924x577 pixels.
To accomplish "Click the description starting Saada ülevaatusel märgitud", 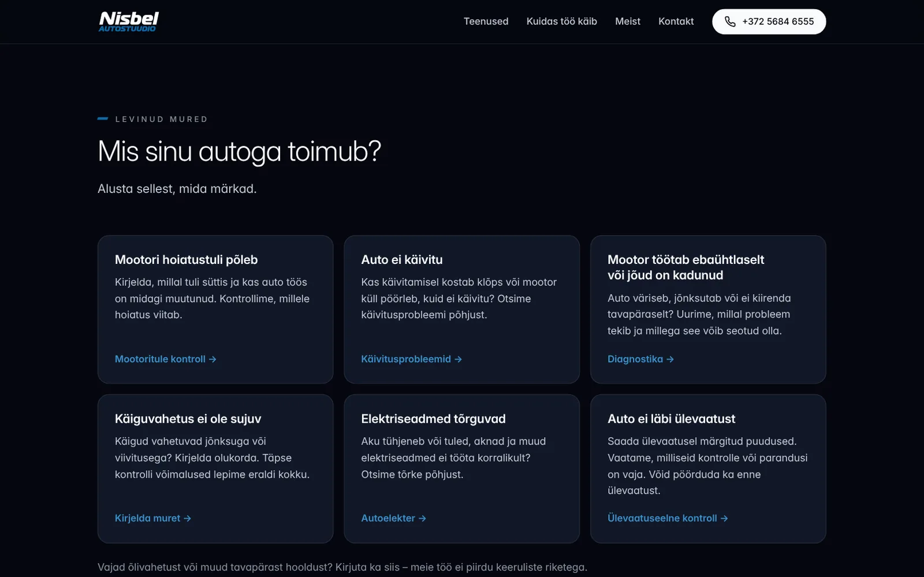I will [x=707, y=466].
